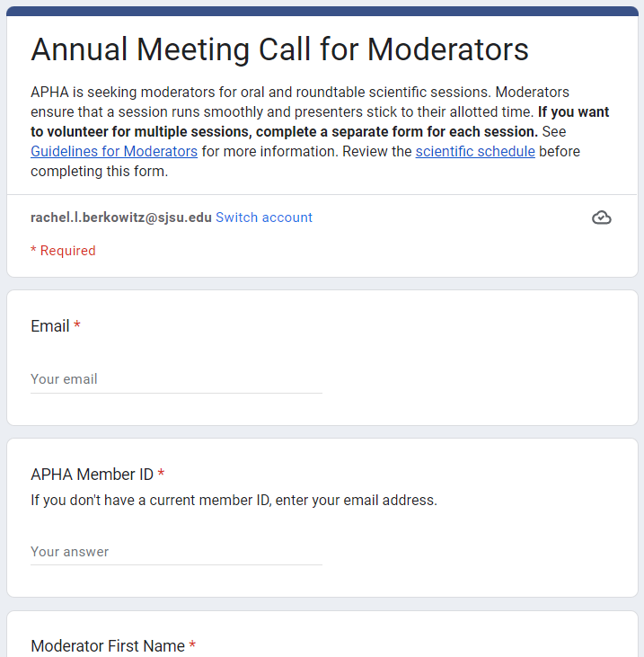
Task: Focus the Your email input field
Action: pos(176,379)
